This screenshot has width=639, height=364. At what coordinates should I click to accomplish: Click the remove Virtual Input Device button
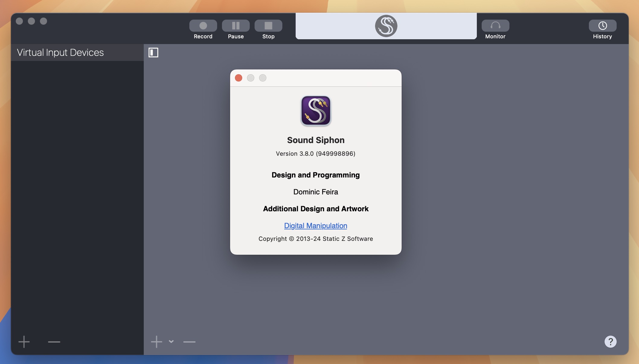click(x=53, y=342)
